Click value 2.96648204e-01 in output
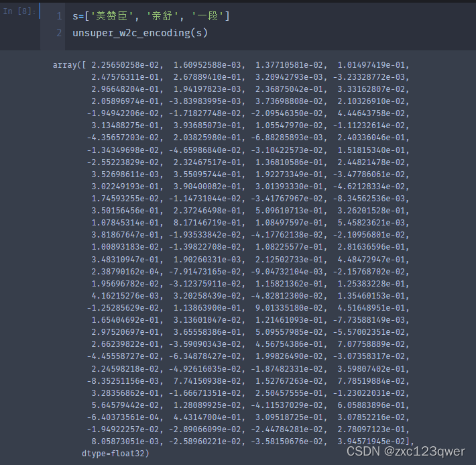 coord(125,89)
